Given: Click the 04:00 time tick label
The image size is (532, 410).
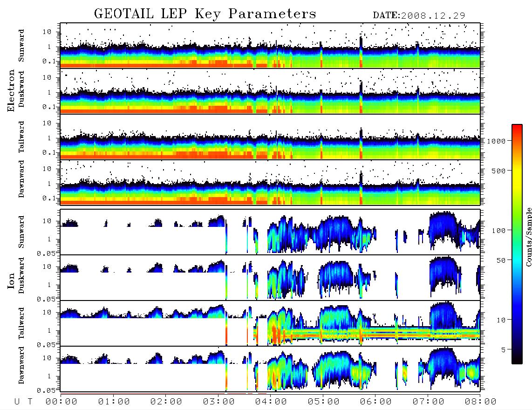Looking at the screenshot, I should (x=271, y=402).
